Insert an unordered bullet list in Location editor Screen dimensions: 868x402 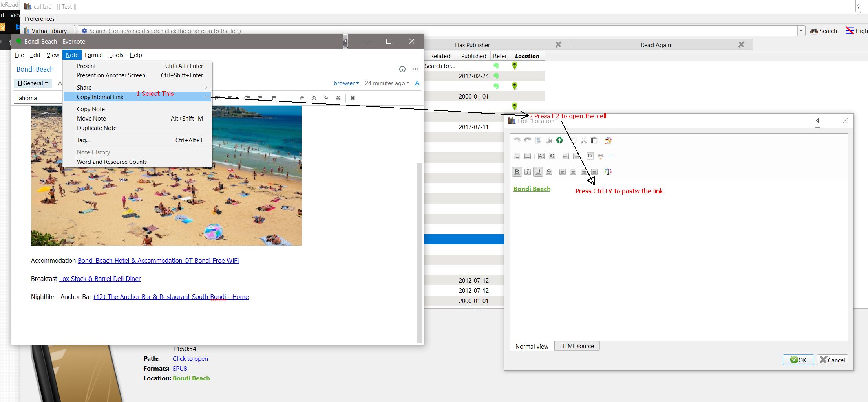click(x=527, y=156)
